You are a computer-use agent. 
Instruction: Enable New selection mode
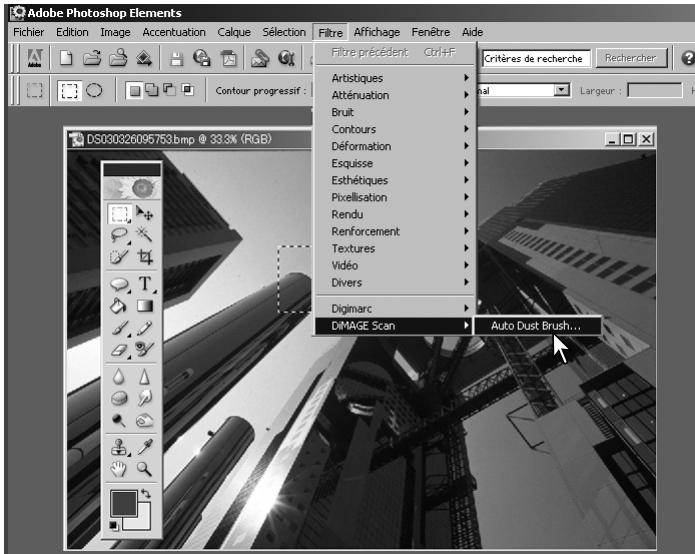point(135,90)
